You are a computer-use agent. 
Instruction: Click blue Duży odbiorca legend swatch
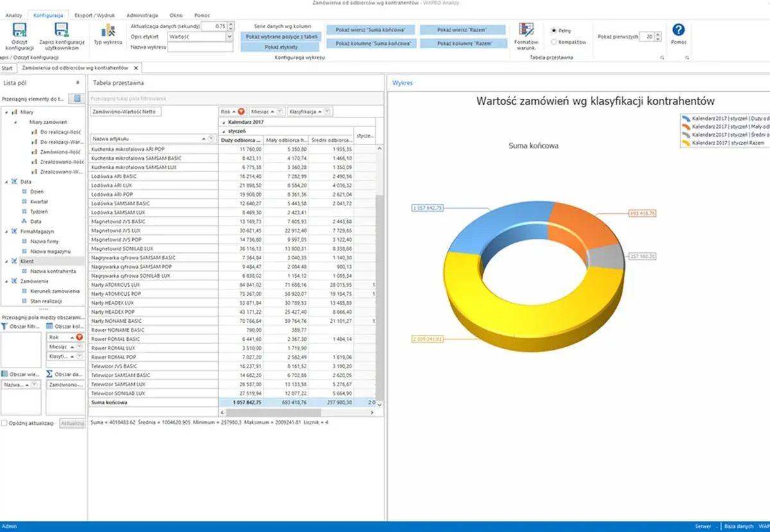[x=687, y=119]
